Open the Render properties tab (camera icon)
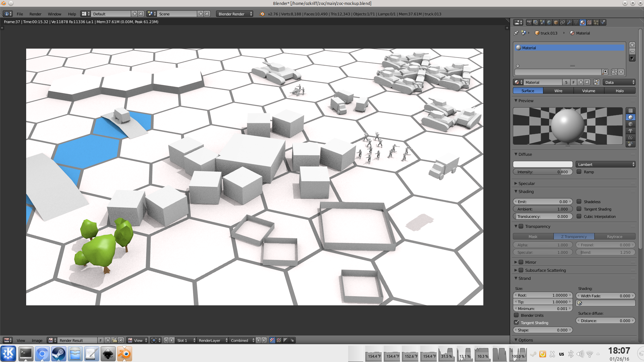The image size is (644, 362). [x=529, y=22]
